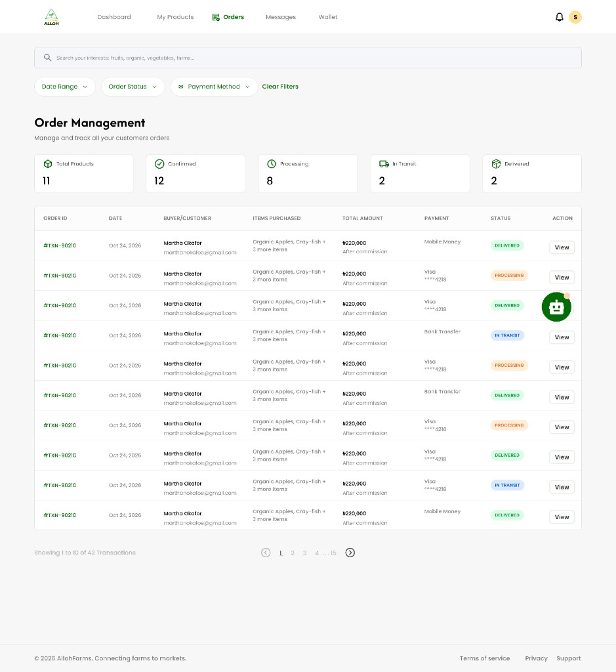Click the IN TRANSIT badge of Bank Transfer order

coord(507,335)
